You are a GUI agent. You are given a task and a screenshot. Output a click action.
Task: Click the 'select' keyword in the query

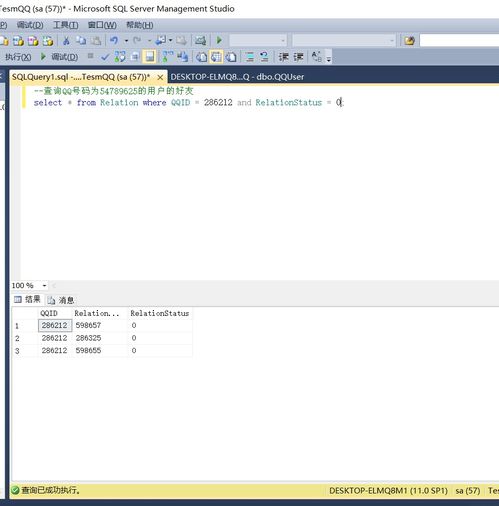pos(48,102)
